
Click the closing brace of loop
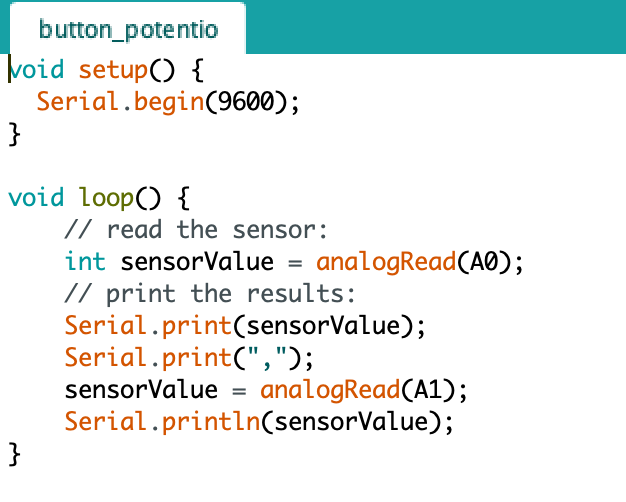[x=14, y=454]
